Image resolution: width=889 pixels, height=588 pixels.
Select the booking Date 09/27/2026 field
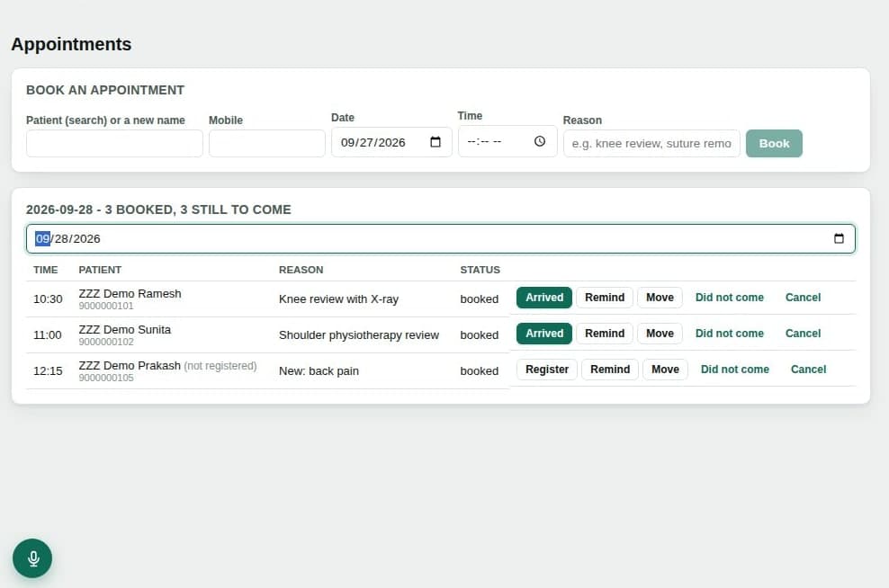coord(391,142)
